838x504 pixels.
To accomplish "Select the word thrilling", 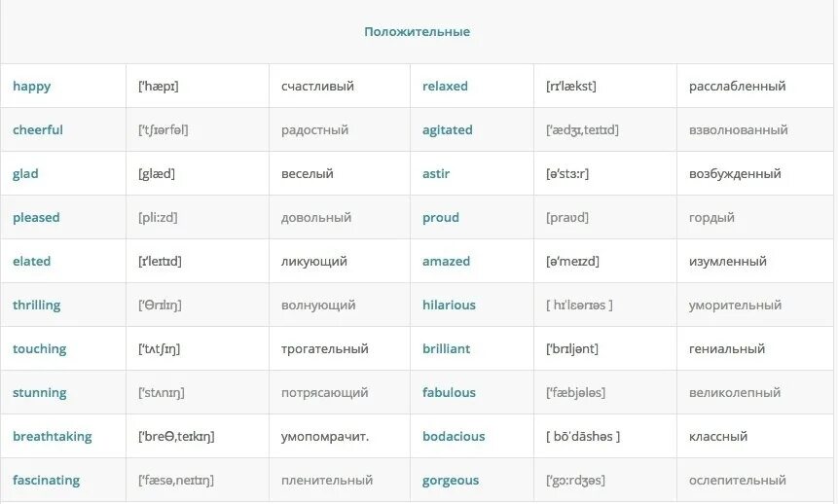I will [x=37, y=306].
